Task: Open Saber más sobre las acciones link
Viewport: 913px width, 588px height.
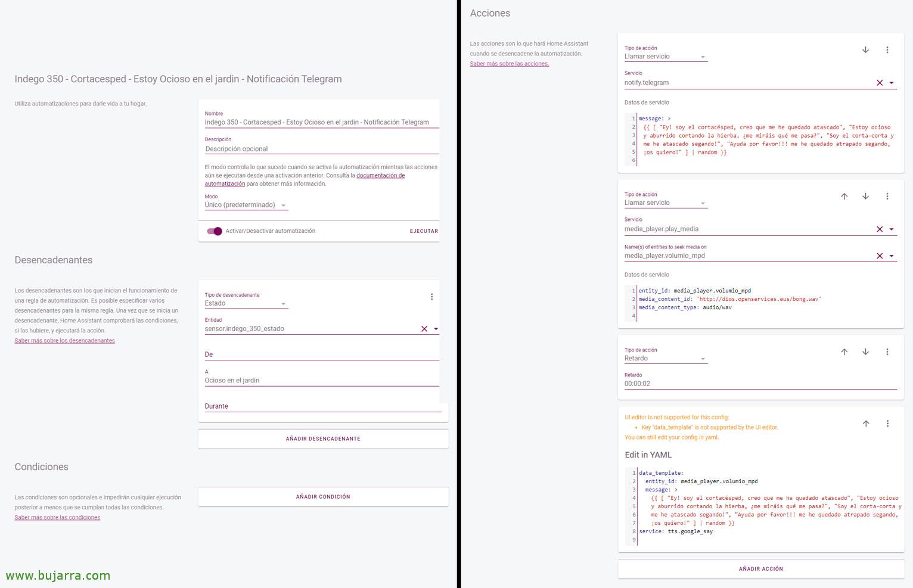Action: point(509,64)
